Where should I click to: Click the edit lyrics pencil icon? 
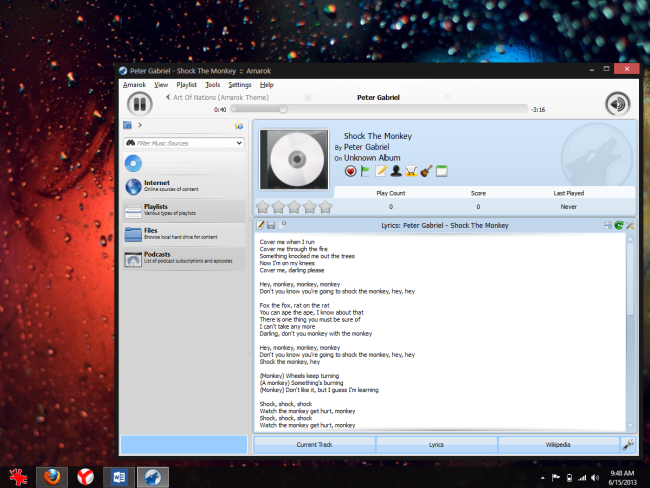(x=260, y=225)
